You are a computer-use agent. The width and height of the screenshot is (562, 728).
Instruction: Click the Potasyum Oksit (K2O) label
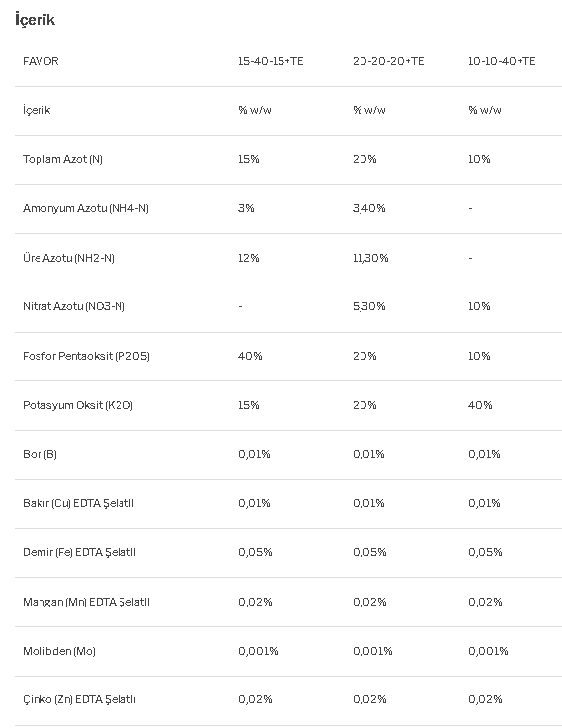(78, 405)
